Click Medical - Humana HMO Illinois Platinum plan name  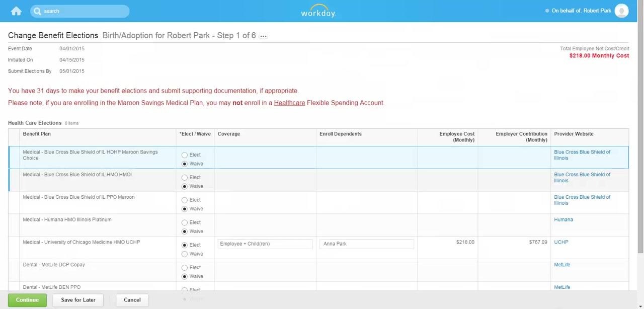pyautogui.click(x=67, y=220)
